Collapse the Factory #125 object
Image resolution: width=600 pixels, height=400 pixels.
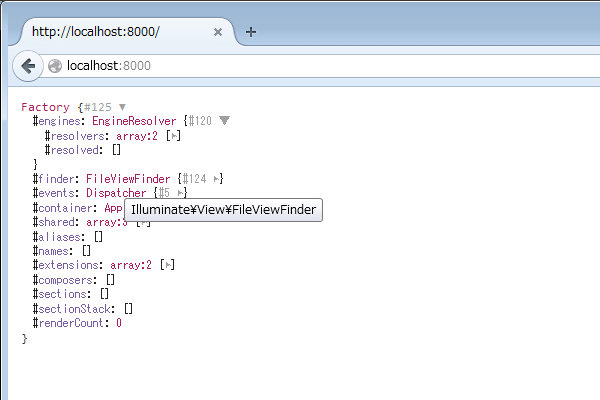[122, 107]
